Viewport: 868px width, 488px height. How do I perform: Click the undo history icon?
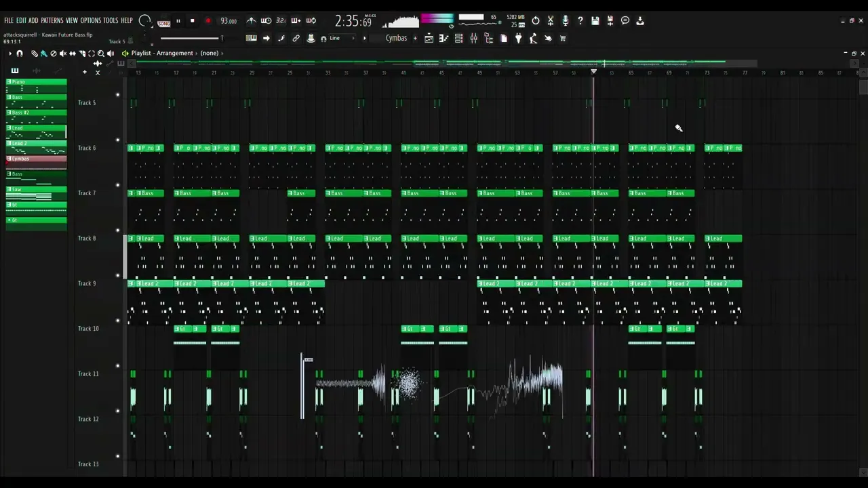pos(536,21)
